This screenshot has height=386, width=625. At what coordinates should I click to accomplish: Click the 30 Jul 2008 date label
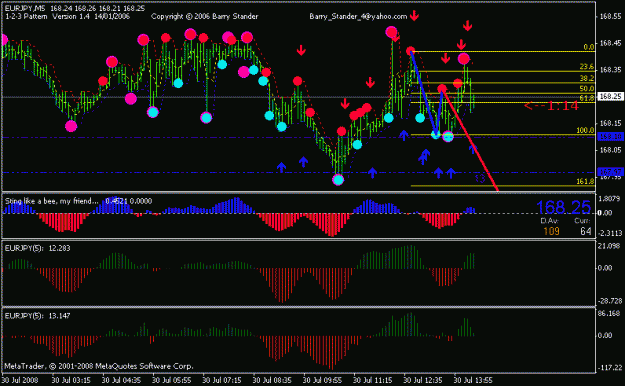click(x=20, y=380)
